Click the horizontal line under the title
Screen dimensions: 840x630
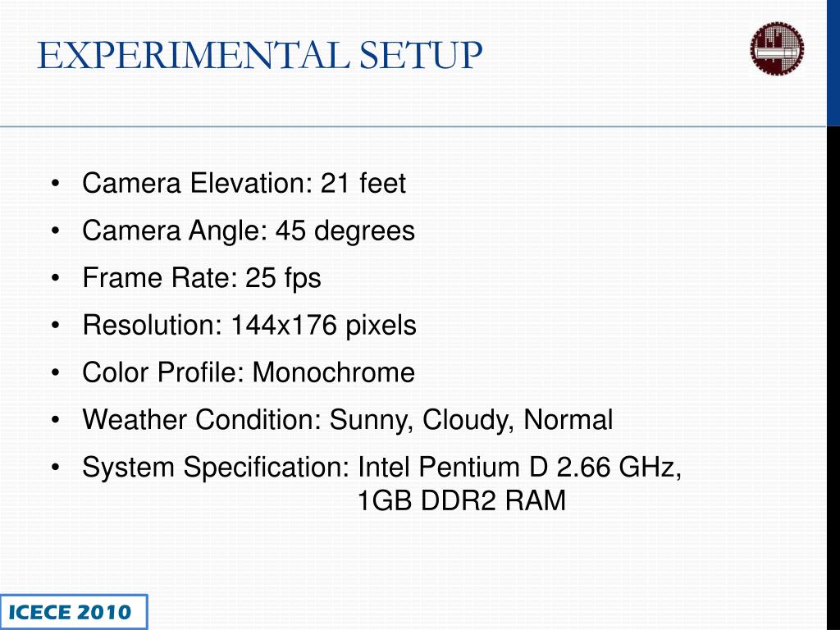pyautogui.click(x=413, y=126)
